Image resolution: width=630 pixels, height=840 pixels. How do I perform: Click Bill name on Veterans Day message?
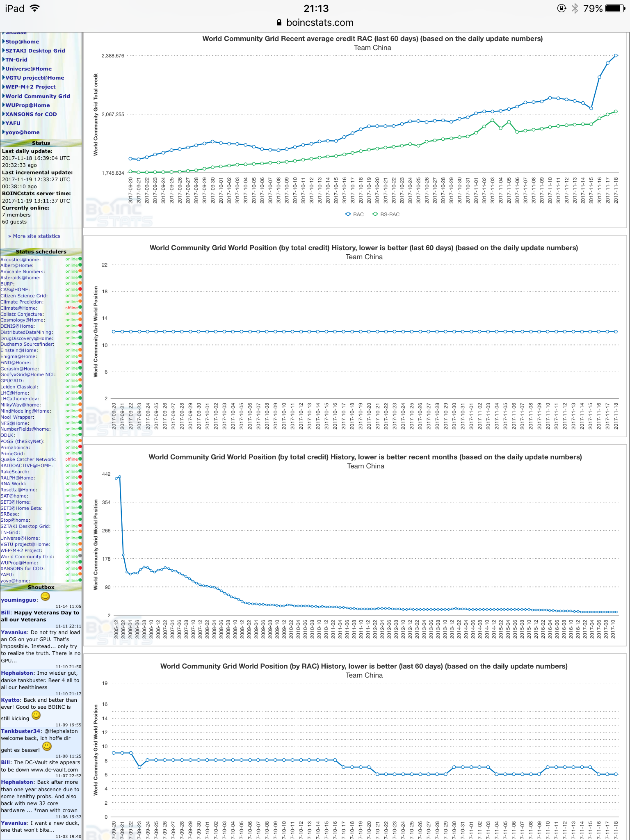(6, 612)
